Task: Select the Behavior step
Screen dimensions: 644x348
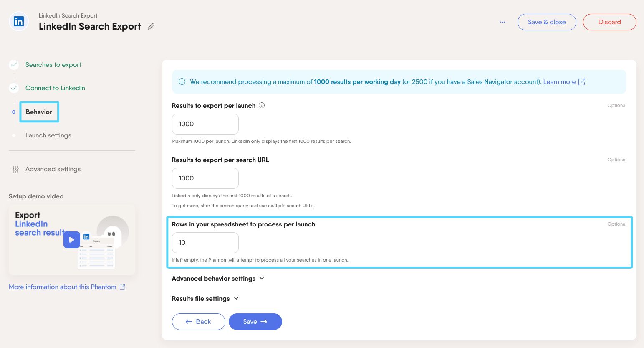Action: click(39, 112)
